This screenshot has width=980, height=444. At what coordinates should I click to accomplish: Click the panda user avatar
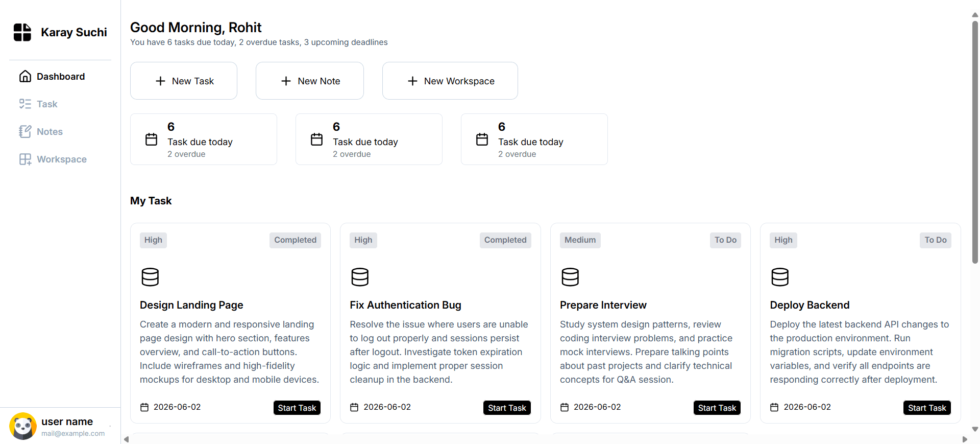pyautogui.click(x=23, y=426)
